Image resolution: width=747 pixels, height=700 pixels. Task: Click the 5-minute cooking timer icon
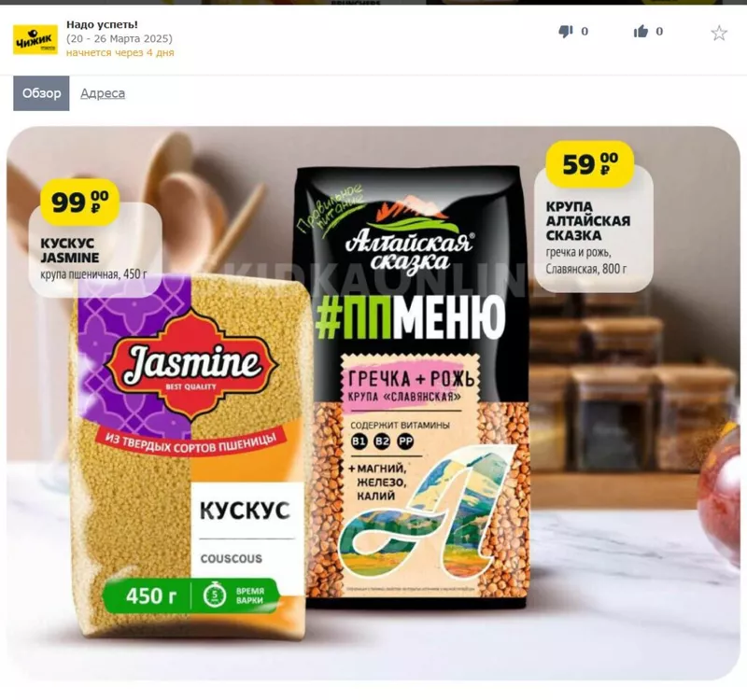[215, 595]
